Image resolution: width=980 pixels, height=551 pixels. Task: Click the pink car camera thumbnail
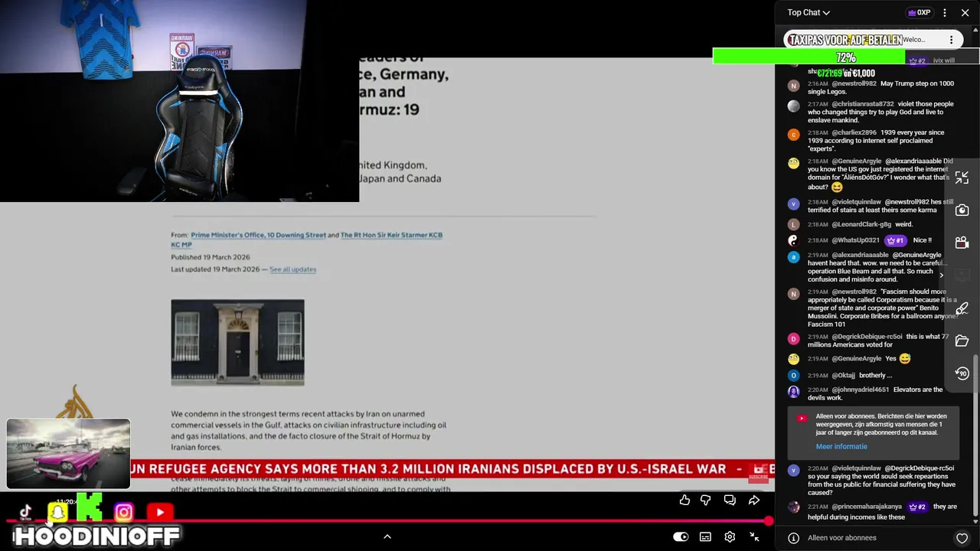(x=68, y=453)
